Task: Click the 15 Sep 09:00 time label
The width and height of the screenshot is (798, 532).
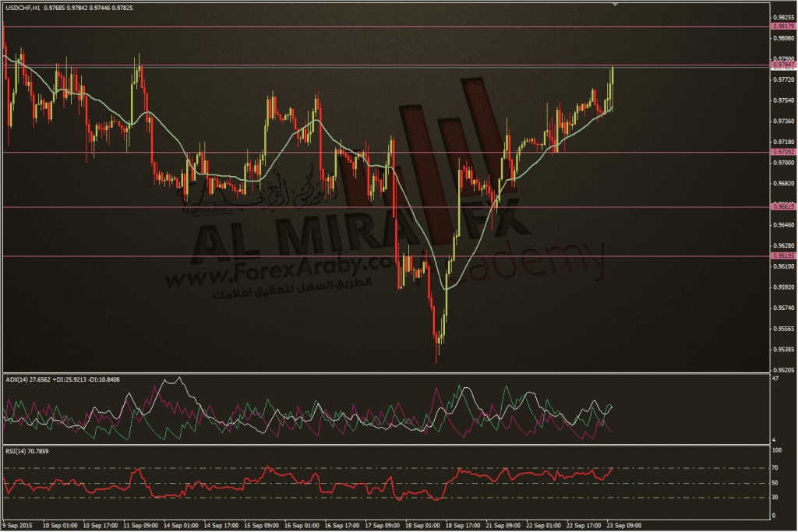Action: tap(262, 526)
